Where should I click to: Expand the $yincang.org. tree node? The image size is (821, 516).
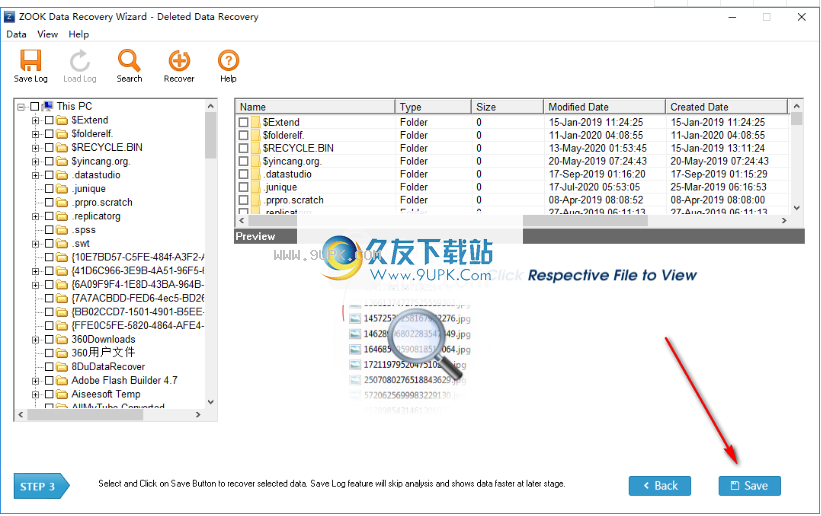tap(35, 161)
